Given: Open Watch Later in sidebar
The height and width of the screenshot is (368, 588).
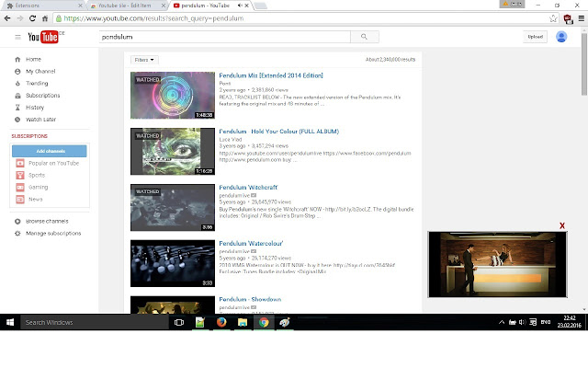Looking at the screenshot, I should (40, 120).
